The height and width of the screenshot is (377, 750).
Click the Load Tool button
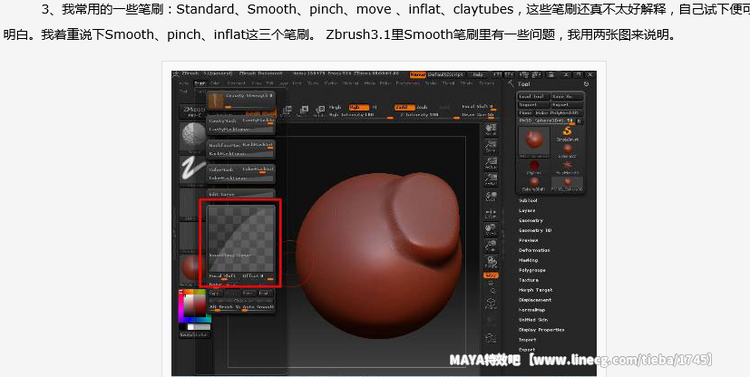533,96
